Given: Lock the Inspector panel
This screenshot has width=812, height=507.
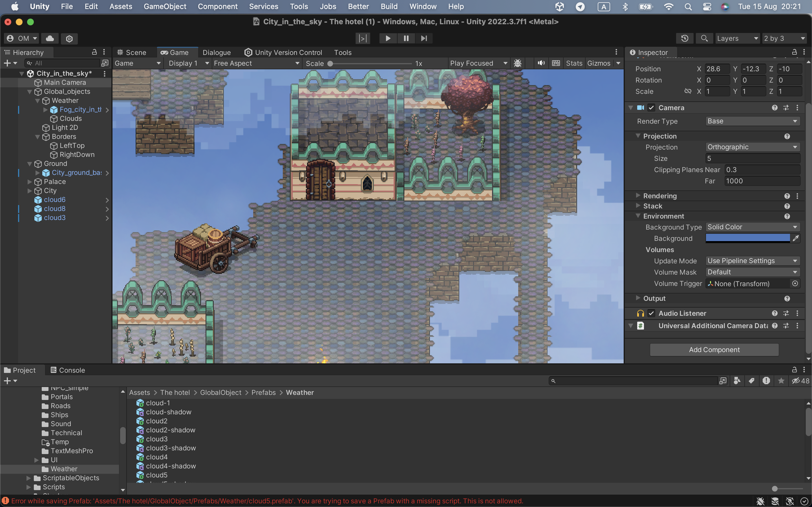Looking at the screenshot, I should pos(794,52).
